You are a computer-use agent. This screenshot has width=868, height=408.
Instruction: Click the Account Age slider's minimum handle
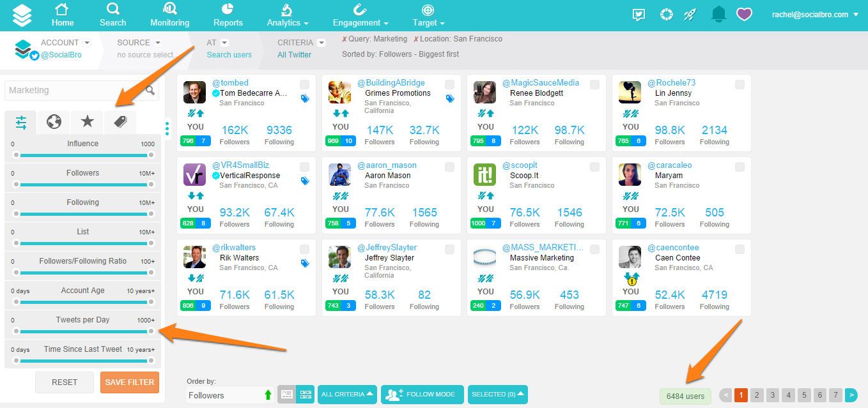coord(17,302)
